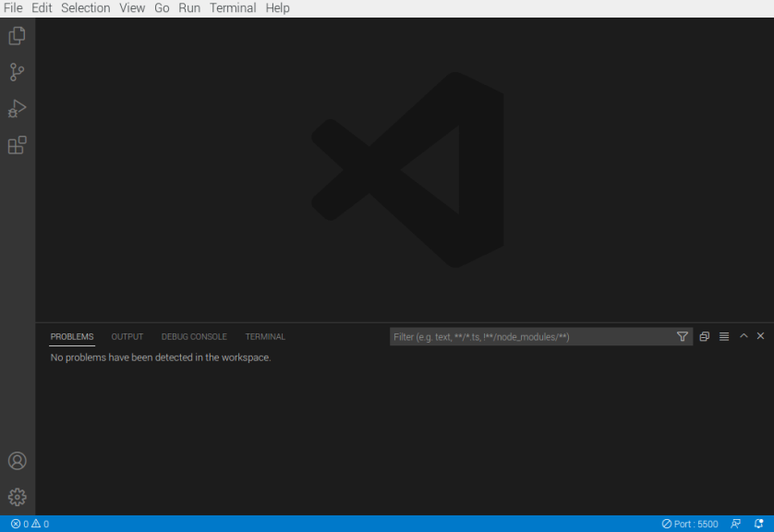Click the feedback icon in status bar
Screen dimensions: 774x532
(736, 524)
